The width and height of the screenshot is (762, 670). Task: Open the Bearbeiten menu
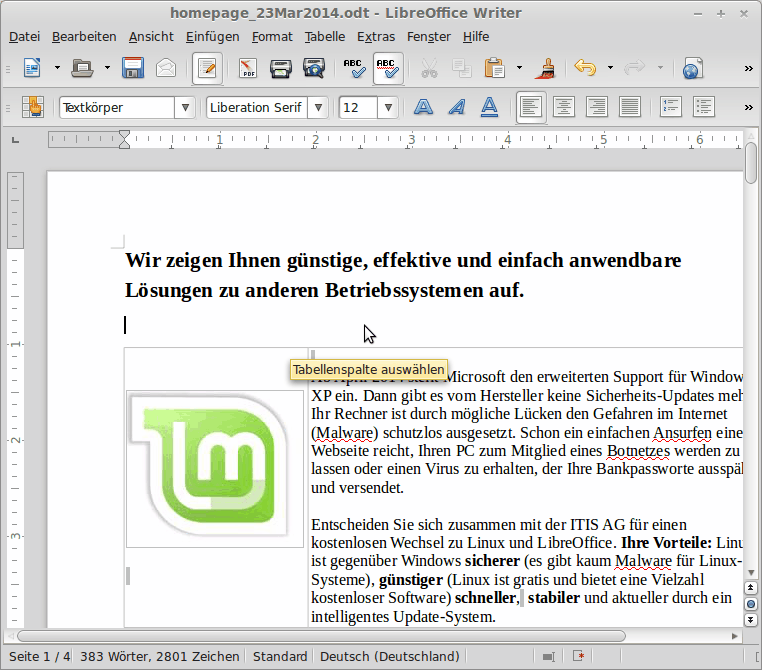point(84,37)
